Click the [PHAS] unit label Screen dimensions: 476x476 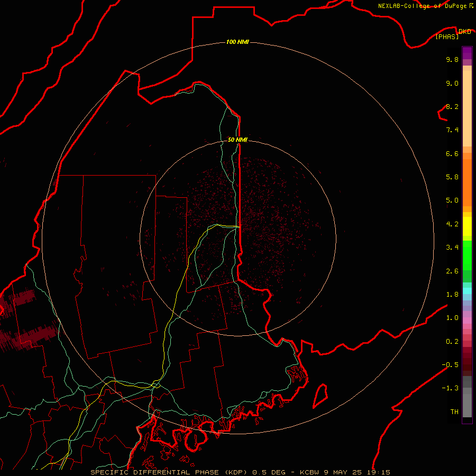[447, 36]
